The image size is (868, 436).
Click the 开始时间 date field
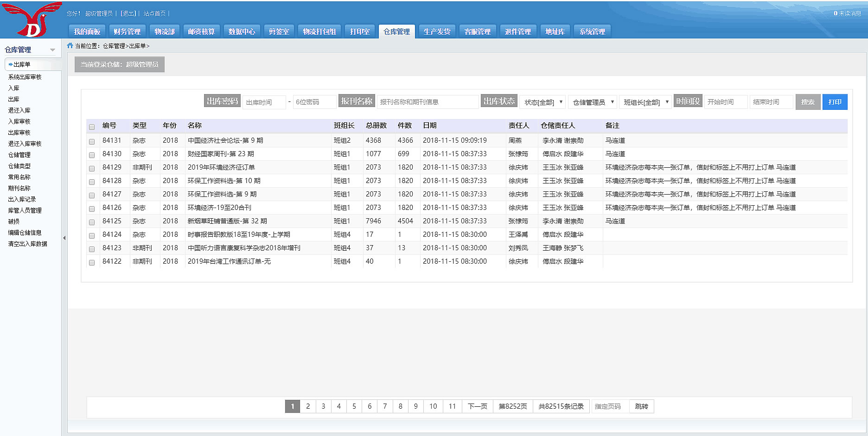[725, 102]
